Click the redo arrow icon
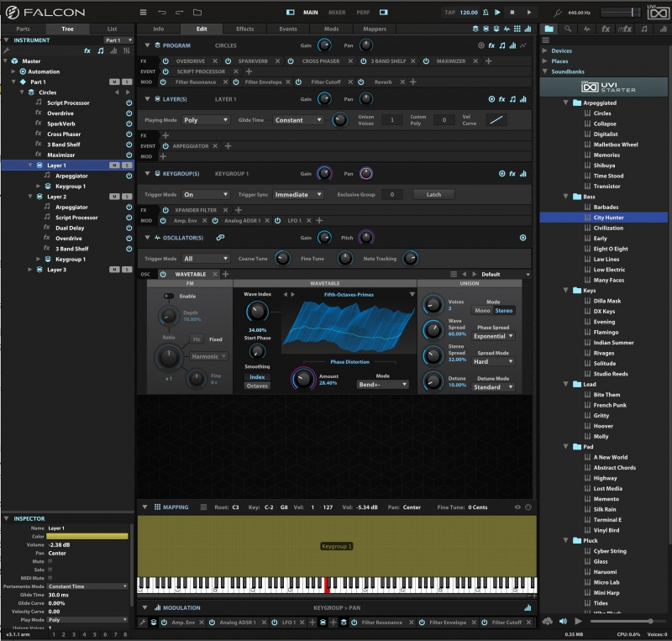The width and height of the screenshot is (672, 641). (x=180, y=13)
